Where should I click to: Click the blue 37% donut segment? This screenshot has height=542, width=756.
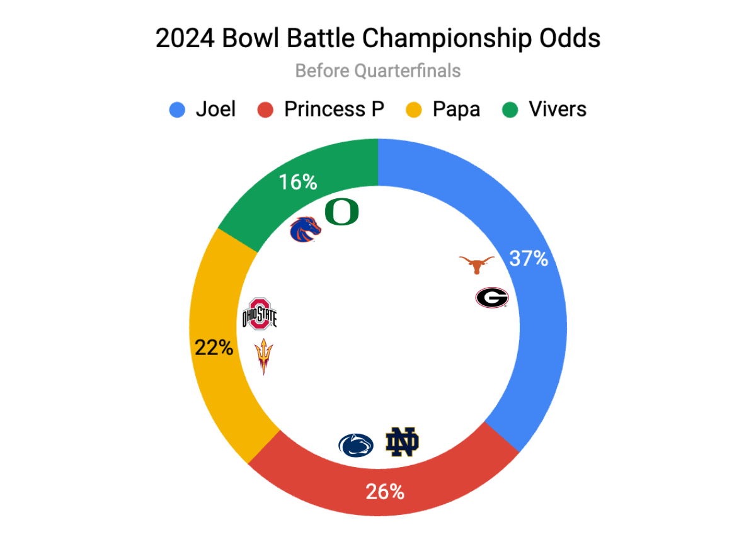535,315
